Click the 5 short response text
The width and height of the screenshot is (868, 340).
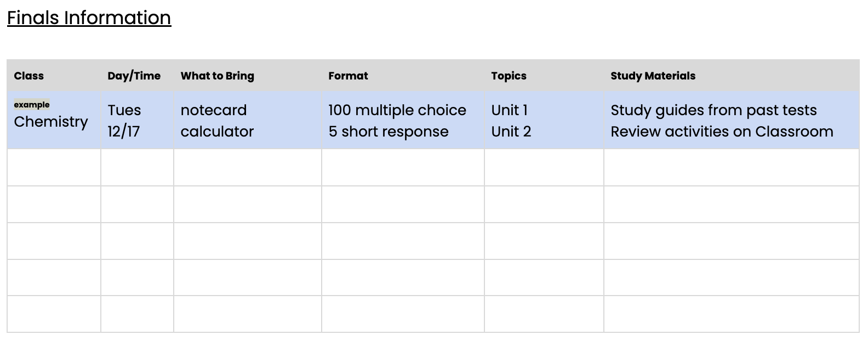pyautogui.click(x=389, y=132)
